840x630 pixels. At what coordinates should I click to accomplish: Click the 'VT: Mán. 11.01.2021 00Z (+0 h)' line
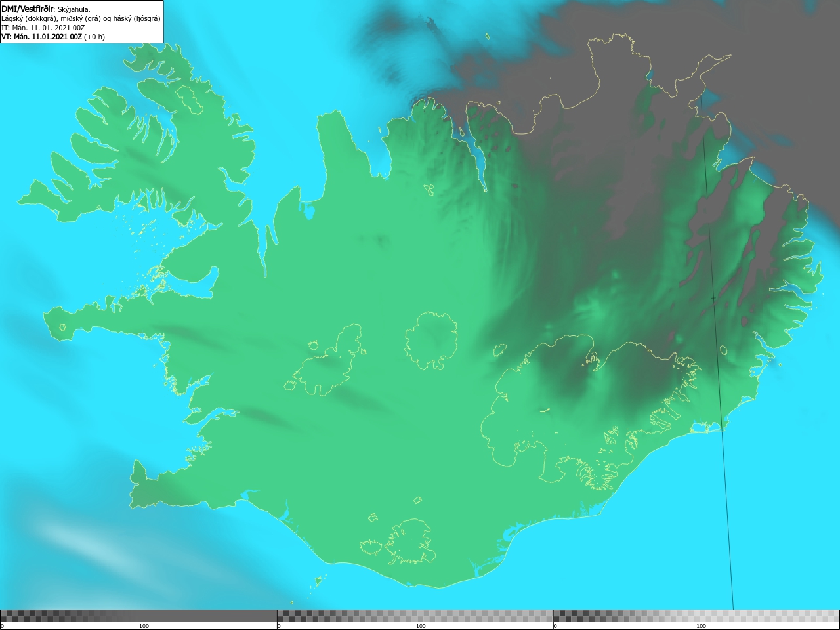(x=53, y=37)
